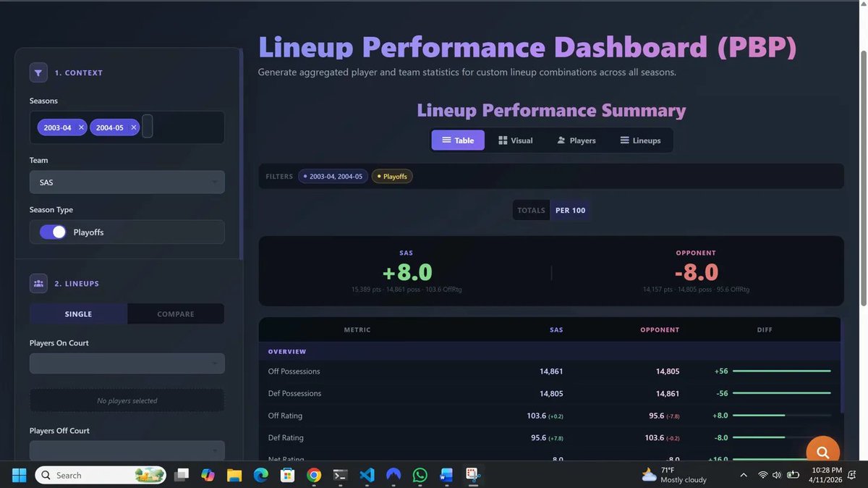Open the Team dropdown showing SAS
Viewport: 868px width, 488px height.
tap(127, 182)
